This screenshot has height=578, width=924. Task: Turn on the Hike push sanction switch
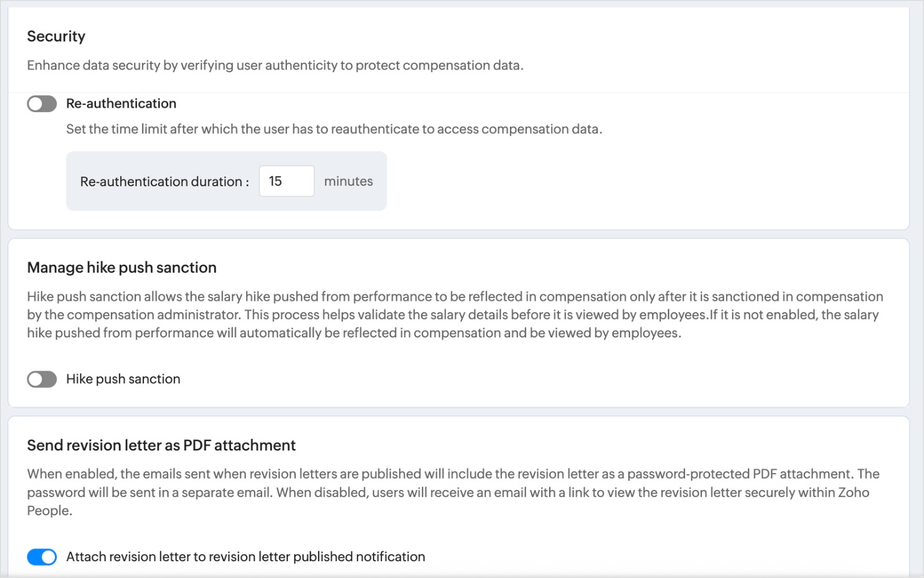coord(42,380)
